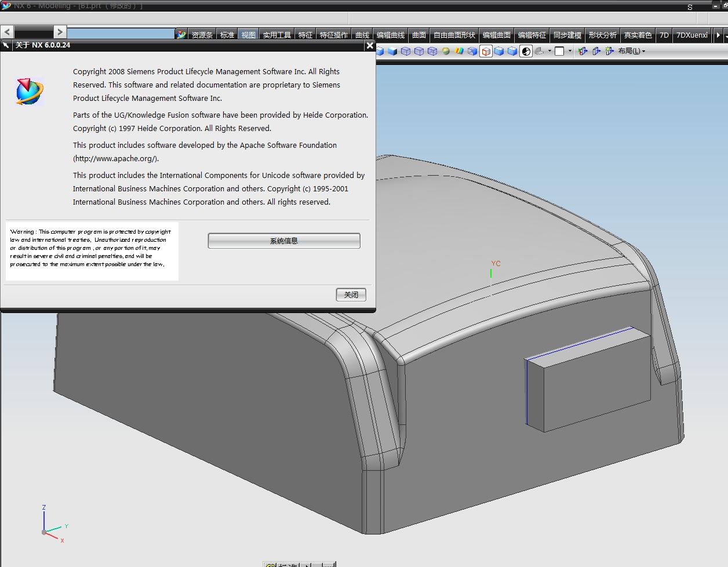Switch to the 自由曲面形状 tab

(454, 35)
